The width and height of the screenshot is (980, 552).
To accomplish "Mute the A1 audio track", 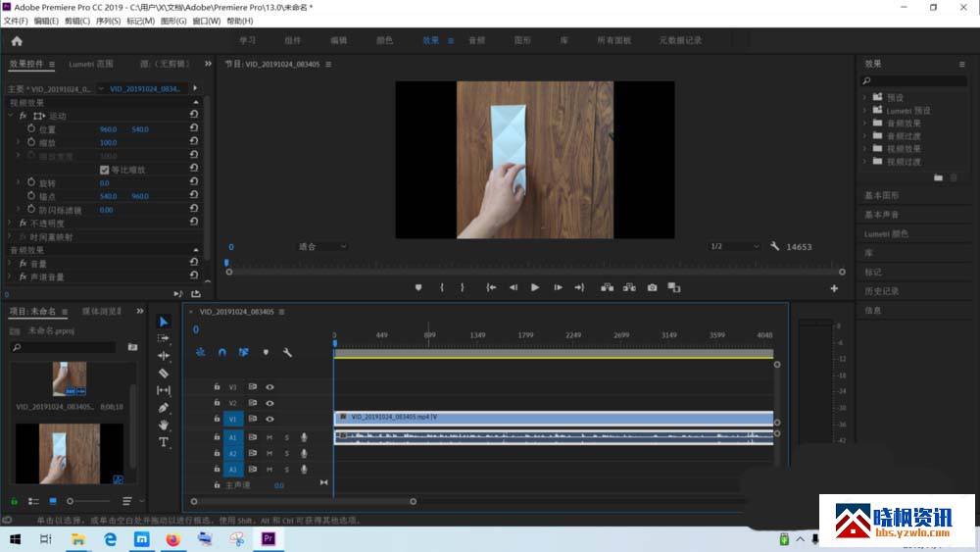I will [269, 437].
